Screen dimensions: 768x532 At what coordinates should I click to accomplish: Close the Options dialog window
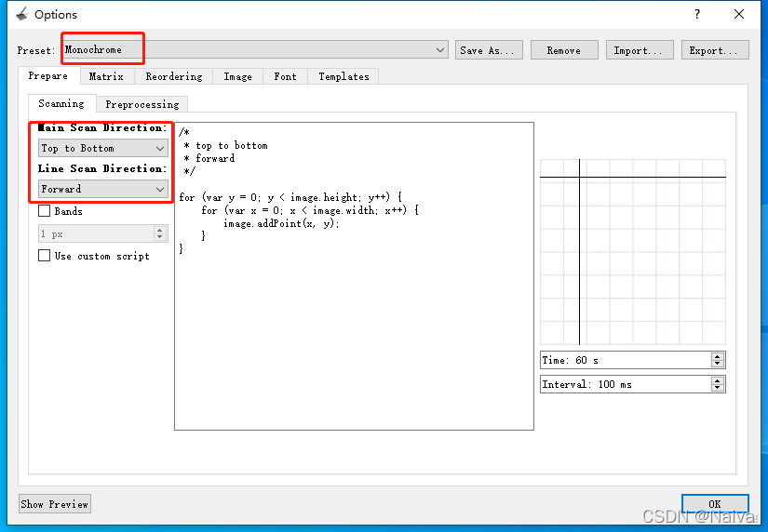739,14
